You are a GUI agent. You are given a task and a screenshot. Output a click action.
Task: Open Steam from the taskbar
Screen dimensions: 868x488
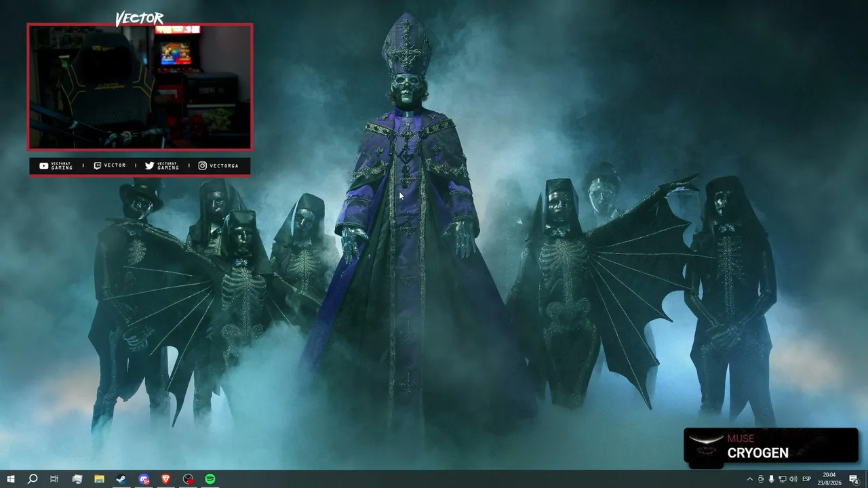click(121, 479)
